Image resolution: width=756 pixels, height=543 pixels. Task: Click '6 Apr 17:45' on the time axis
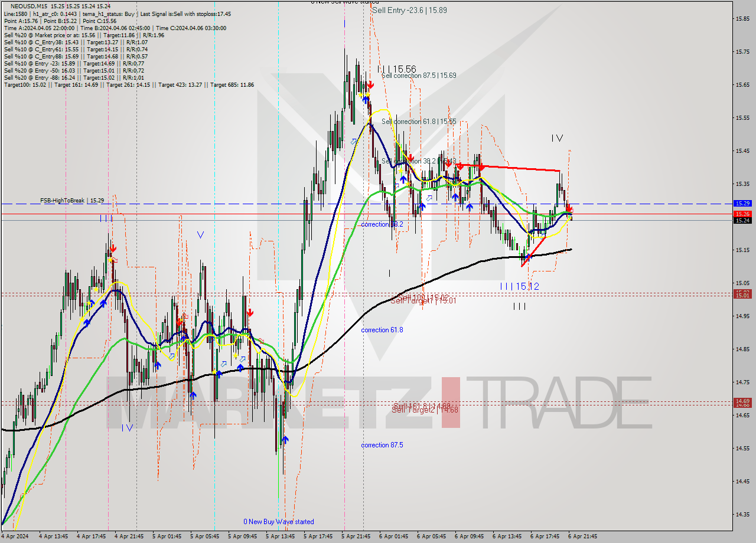(x=546, y=537)
